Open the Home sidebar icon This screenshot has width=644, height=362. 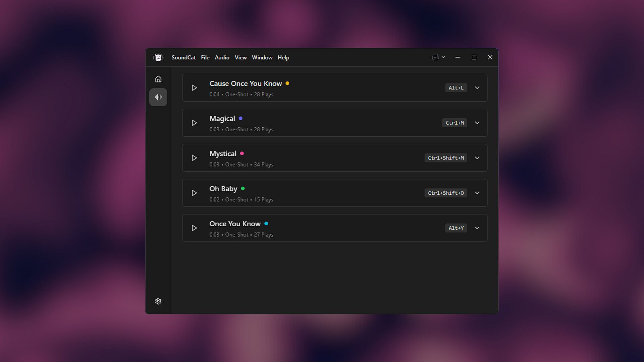tap(158, 79)
